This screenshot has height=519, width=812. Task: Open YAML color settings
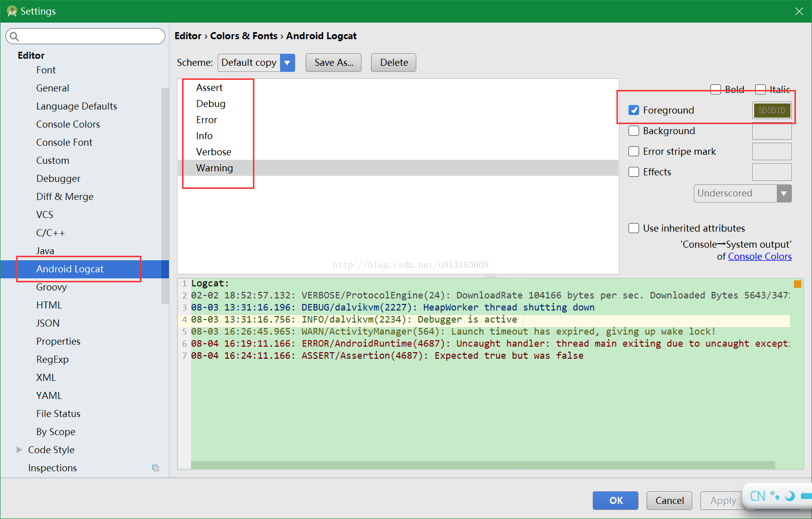click(49, 395)
